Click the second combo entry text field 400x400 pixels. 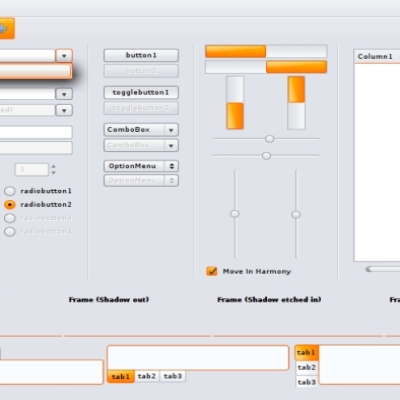[27, 94]
